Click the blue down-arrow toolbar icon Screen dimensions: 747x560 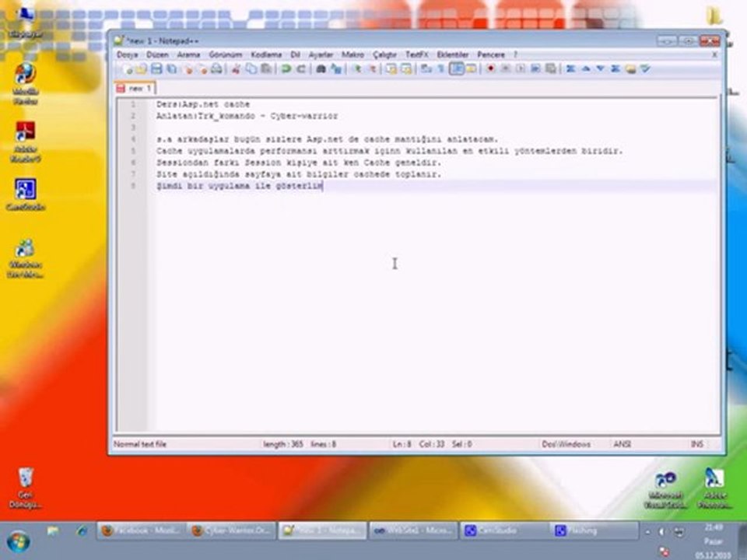click(600, 69)
